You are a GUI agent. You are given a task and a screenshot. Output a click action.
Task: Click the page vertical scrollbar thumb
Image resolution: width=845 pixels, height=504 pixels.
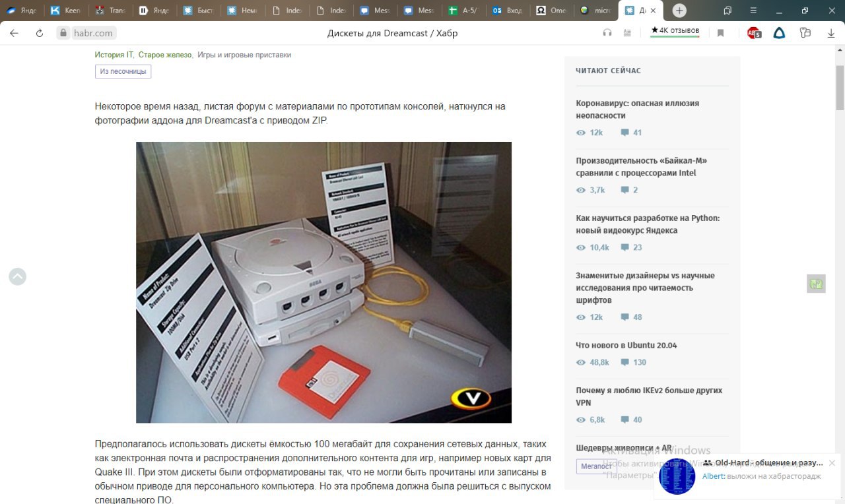(840, 88)
